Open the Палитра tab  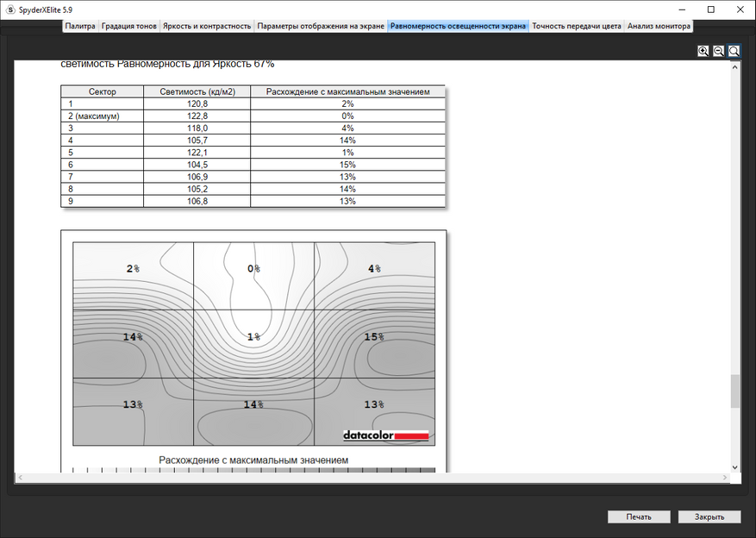[80, 26]
